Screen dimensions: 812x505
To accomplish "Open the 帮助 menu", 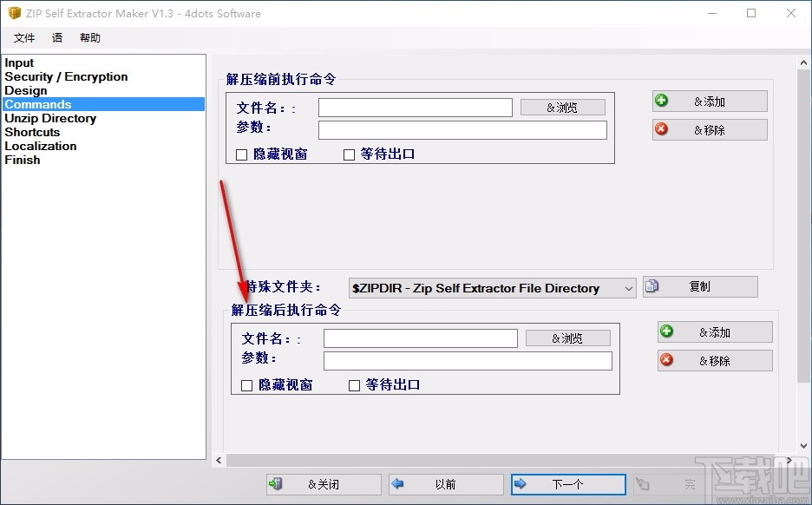I will 88,37.
